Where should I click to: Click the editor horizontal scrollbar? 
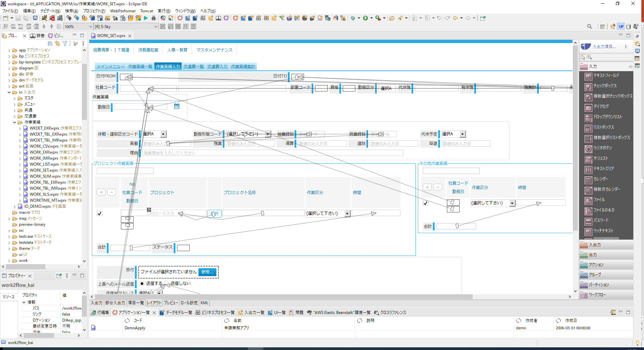[x=284, y=297]
